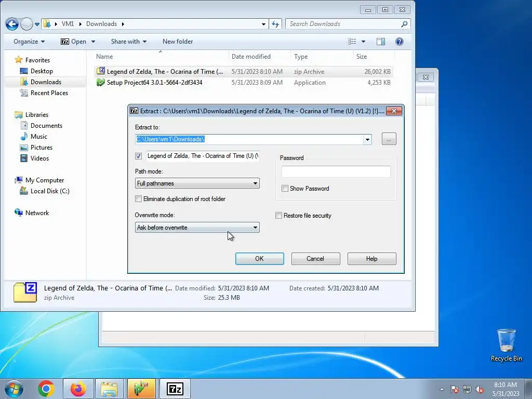This screenshot has width=532, height=399.
Task: Click Help in the Extract dialog
Action: pyautogui.click(x=372, y=259)
